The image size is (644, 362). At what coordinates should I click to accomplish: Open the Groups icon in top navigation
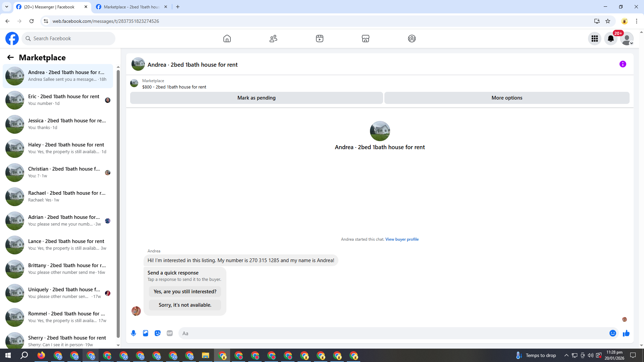[x=412, y=39]
